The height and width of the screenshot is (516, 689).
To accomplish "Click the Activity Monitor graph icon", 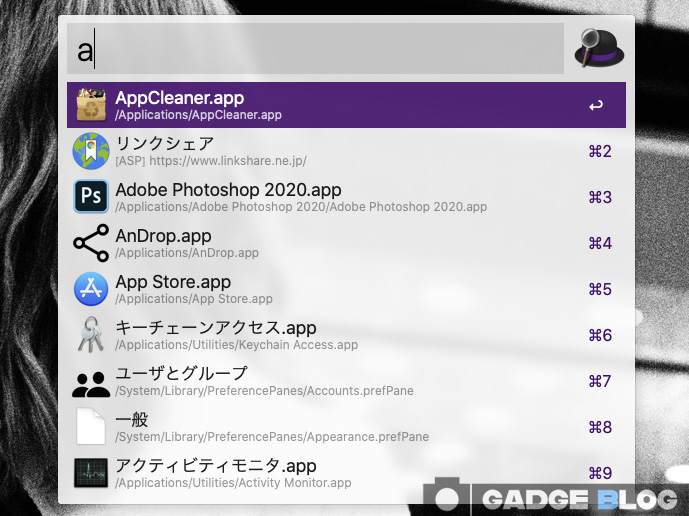I will click(91, 472).
